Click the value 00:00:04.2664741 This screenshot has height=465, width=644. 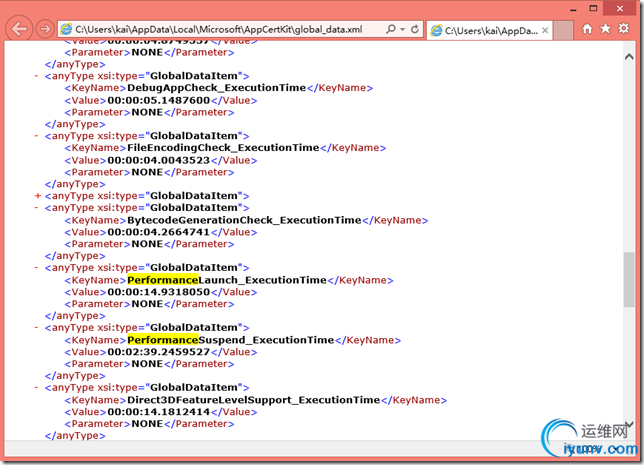point(159,232)
